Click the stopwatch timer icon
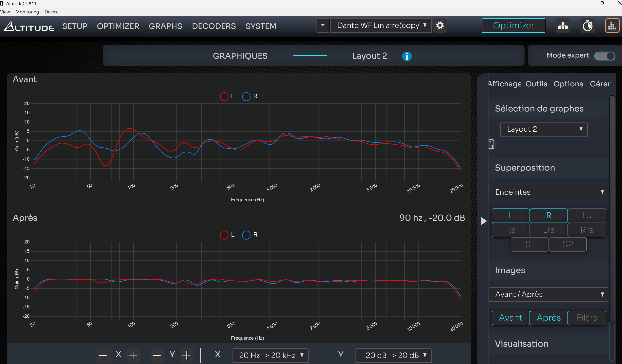 [587, 25]
